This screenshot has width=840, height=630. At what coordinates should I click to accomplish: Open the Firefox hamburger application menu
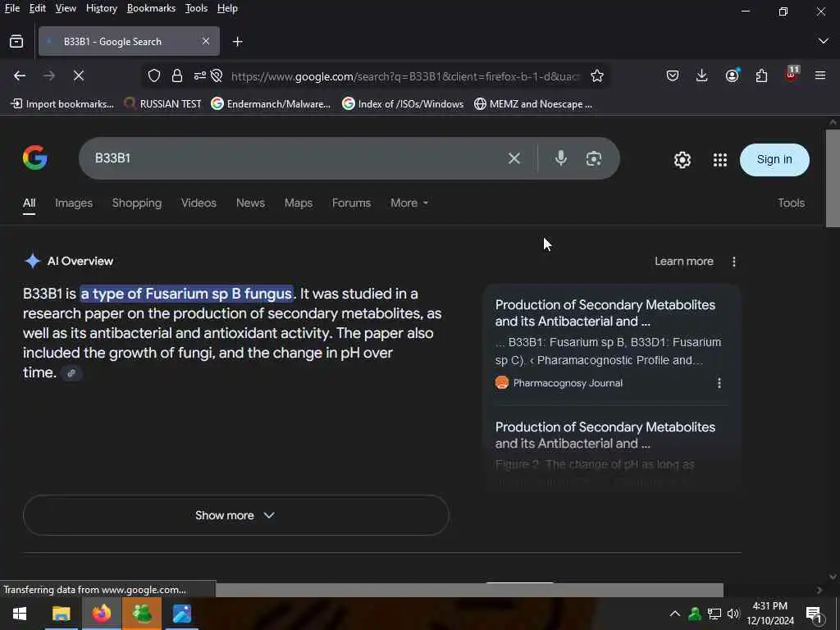pos(820,75)
